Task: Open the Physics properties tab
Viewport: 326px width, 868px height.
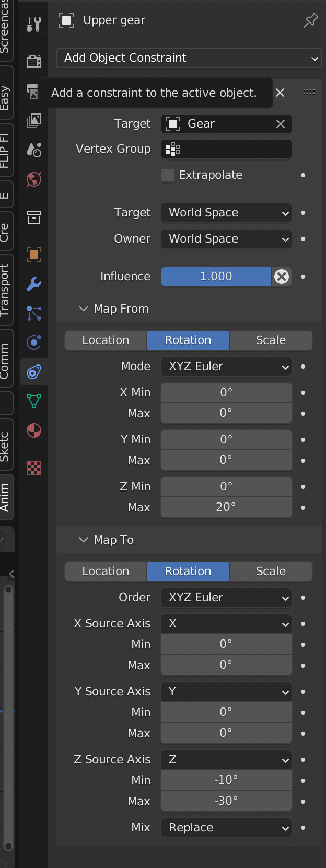Action: [33, 342]
